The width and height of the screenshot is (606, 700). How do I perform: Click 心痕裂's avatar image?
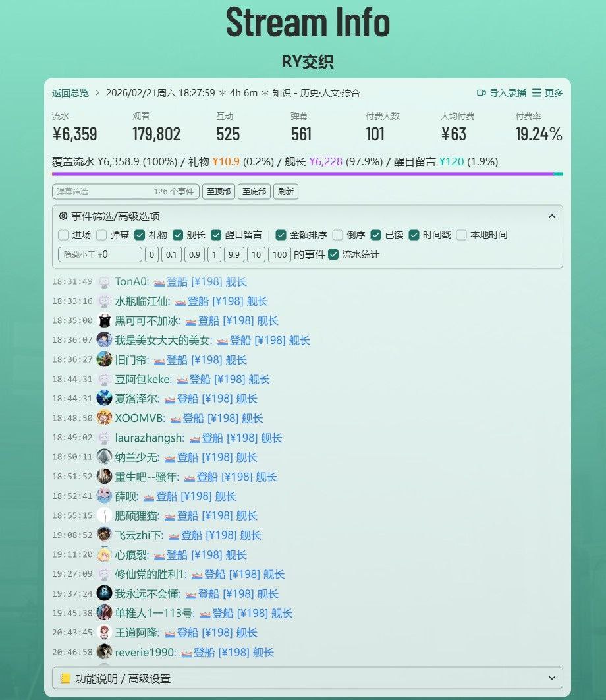[105, 554]
